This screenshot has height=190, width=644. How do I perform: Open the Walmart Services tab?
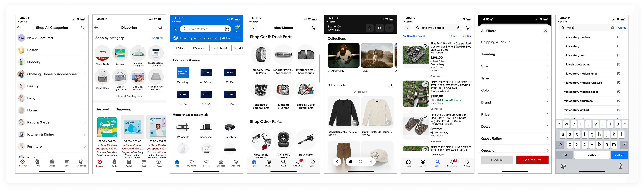[221, 163]
